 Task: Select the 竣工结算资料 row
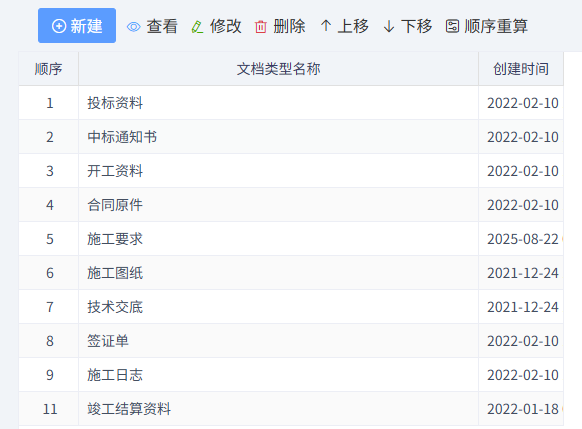[291, 409]
